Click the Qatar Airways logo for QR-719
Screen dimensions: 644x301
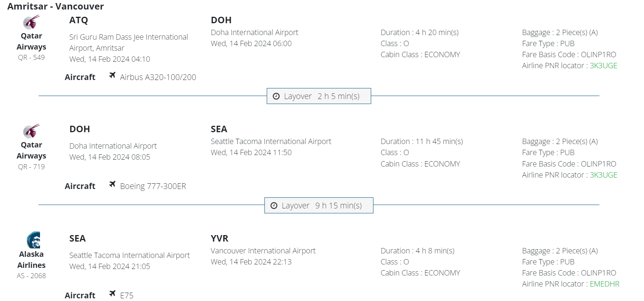(31, 131)
